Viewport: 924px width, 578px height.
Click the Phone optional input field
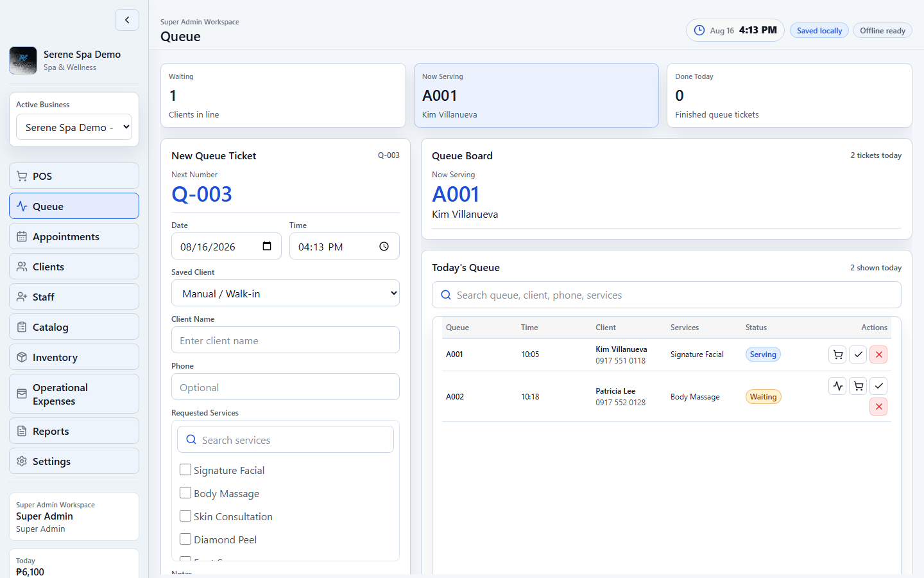coord(286,387)
